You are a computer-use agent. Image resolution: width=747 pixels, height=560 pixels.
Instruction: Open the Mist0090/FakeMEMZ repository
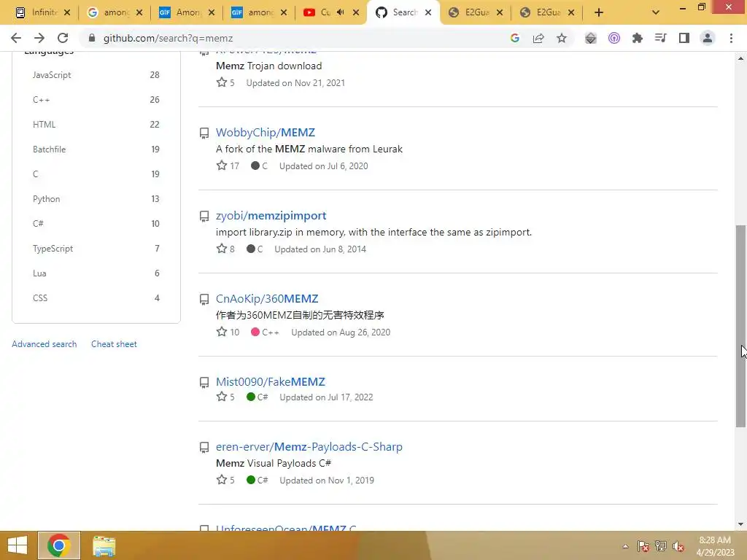click(x=271, y=382)
